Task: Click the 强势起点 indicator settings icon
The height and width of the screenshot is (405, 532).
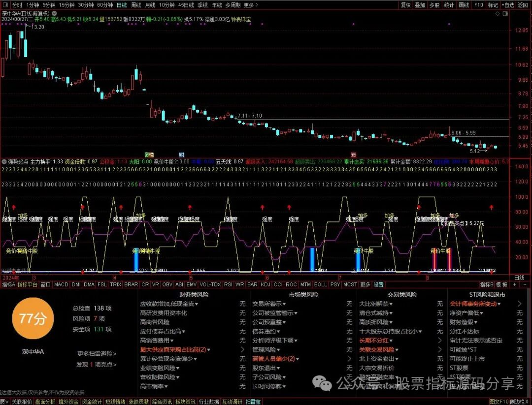Action: point(4,162)
